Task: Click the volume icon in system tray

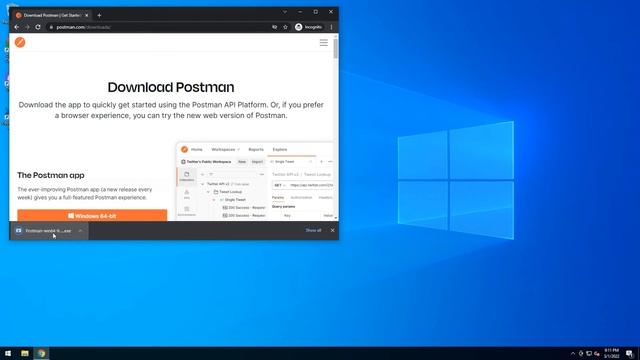Action: (597, 353)
